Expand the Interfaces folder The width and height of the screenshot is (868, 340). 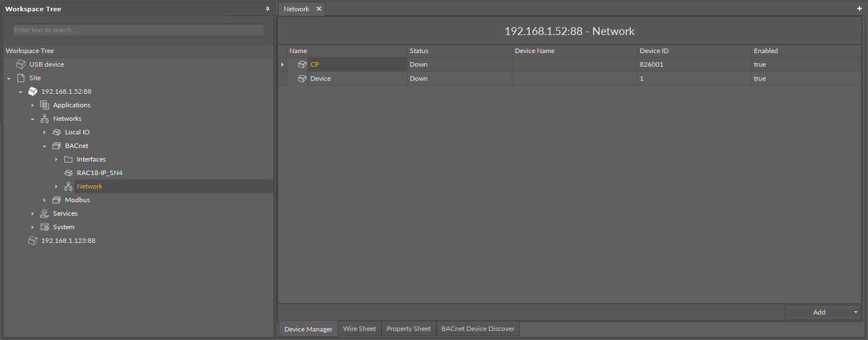[x=56, y=159]
